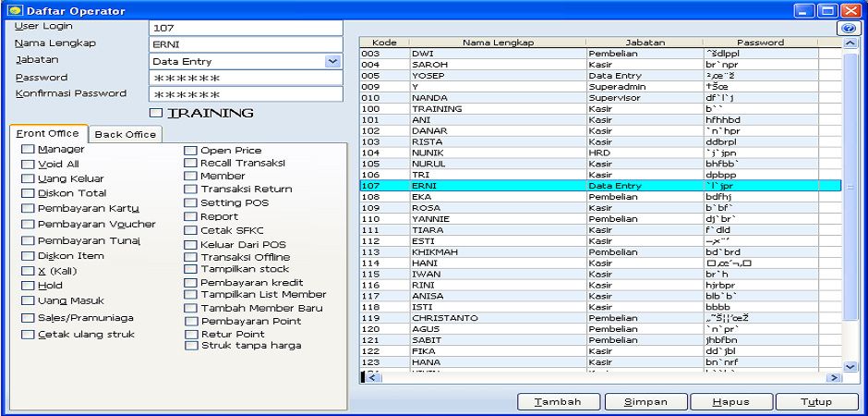
Task: Toggle the Sales/Pramuniaga checkbox
Action: click(27, 318)
